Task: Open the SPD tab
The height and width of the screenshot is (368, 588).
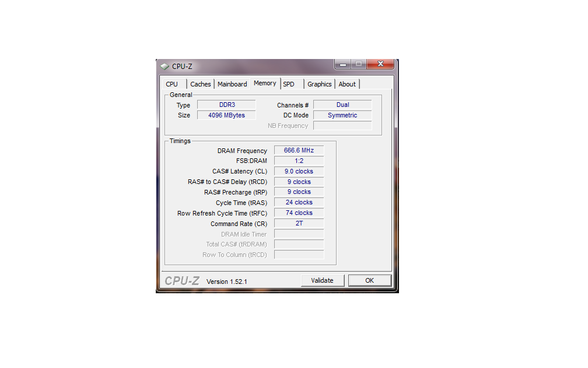Action: pyautogui.click(x=292, y=84)
